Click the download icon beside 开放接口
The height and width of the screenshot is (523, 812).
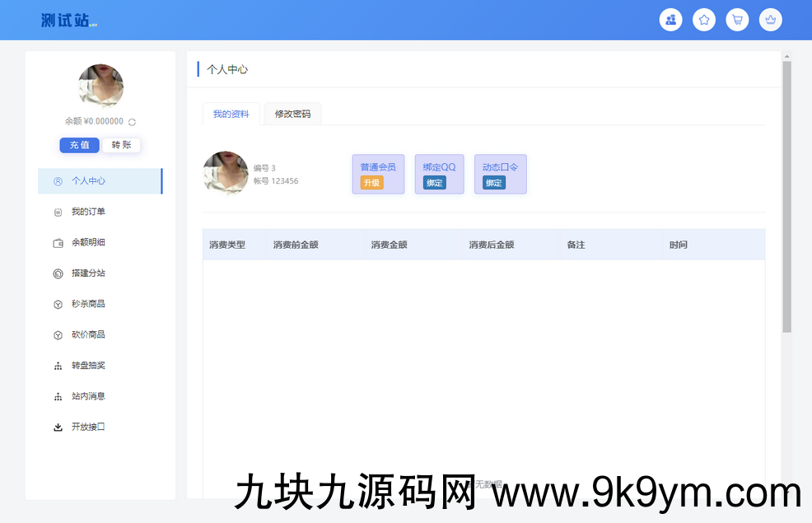[x=58, y=427]
